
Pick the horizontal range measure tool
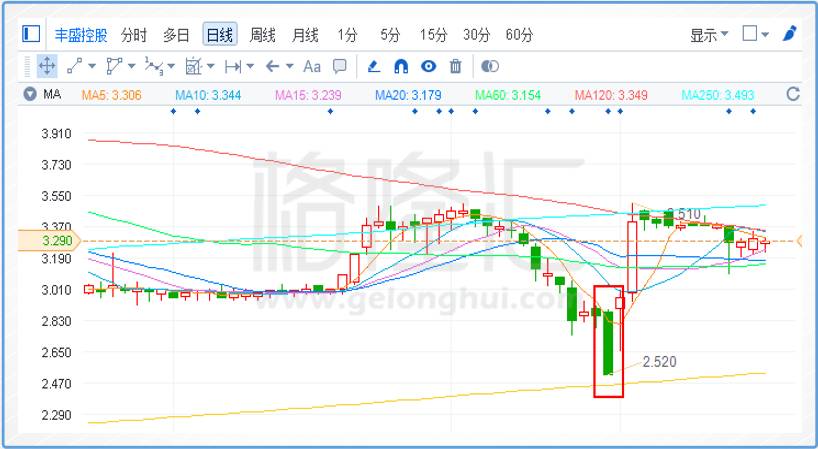[233, 66]
